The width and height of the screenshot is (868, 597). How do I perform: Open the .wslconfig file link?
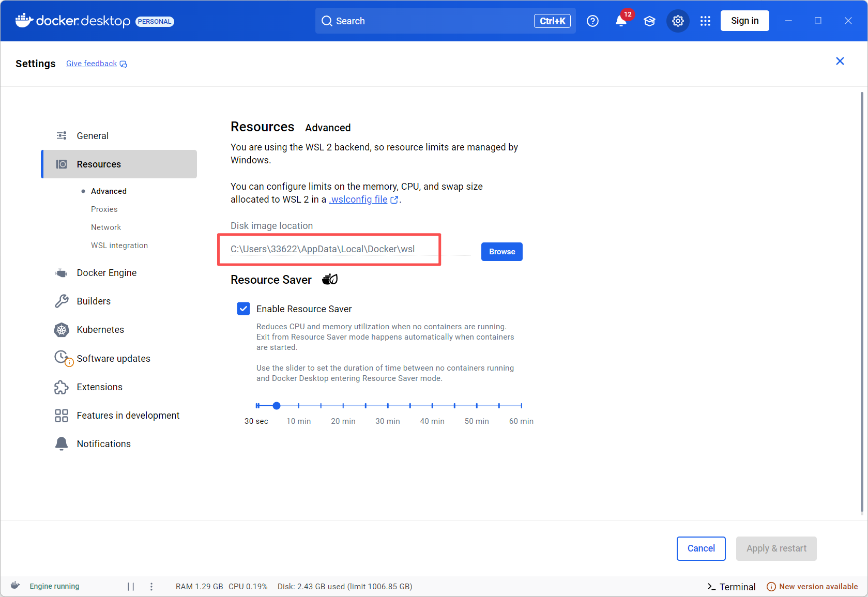coord(358,200)
